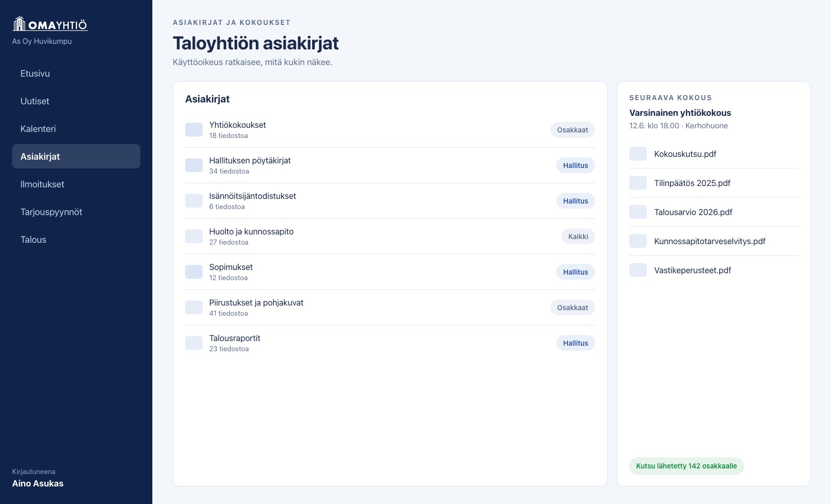Click the Huolto ja kunnossapito folder icon

pyautogui.click(x=194, y=236)
